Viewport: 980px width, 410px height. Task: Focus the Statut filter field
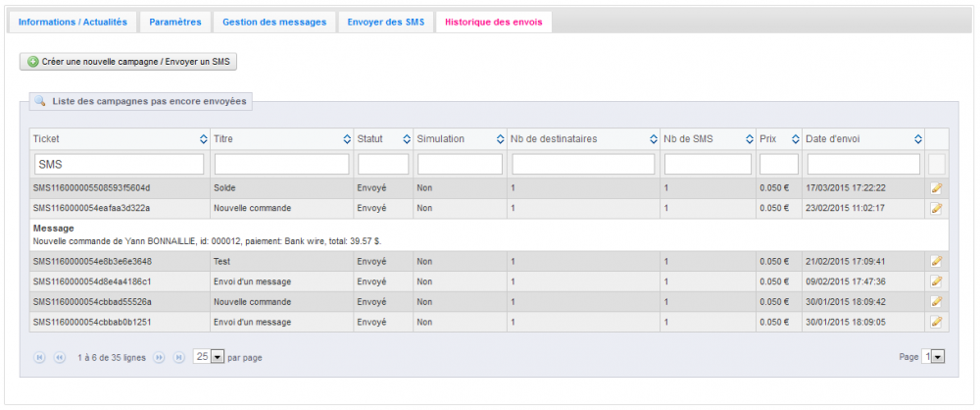click(x=383, y=164)
